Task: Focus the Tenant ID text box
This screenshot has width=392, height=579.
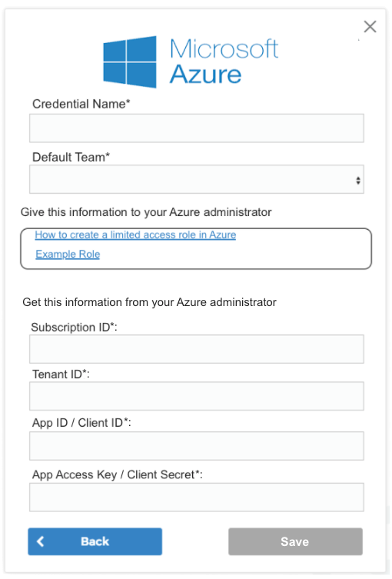Action: 196,396
